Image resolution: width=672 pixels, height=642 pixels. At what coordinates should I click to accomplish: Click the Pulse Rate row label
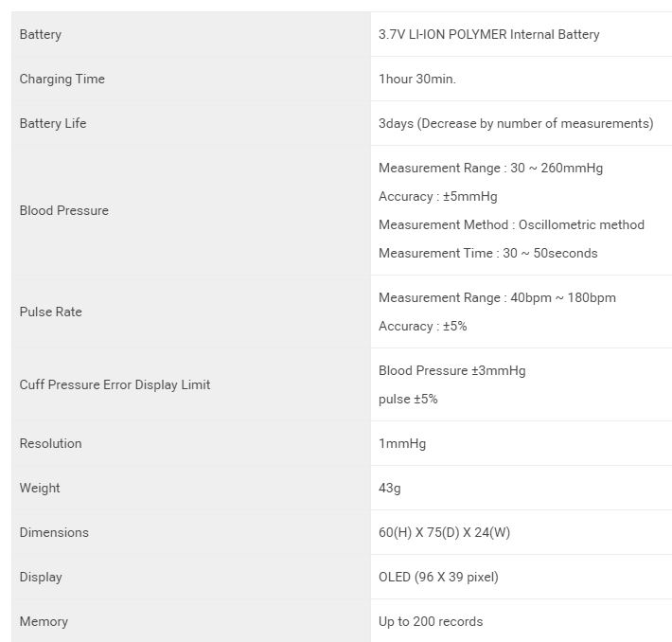coord(51,312)
